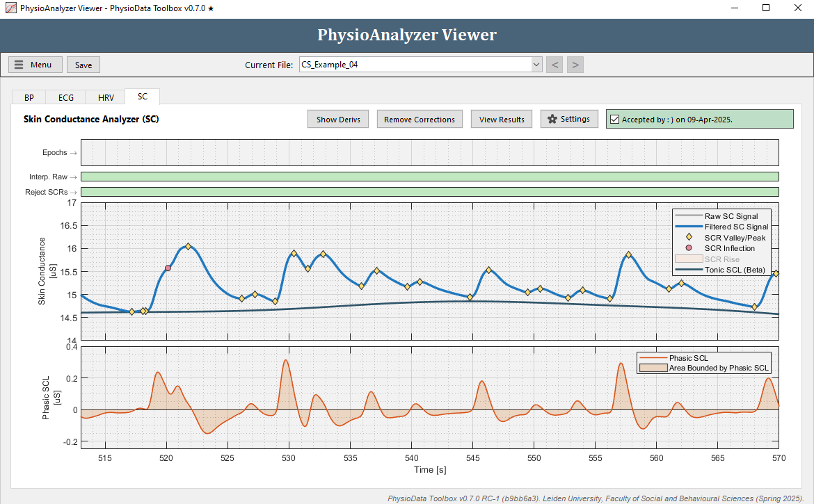The image size is (814, 504).
Task: Open the Current File dropdown
Action: [x=420, y=65]
